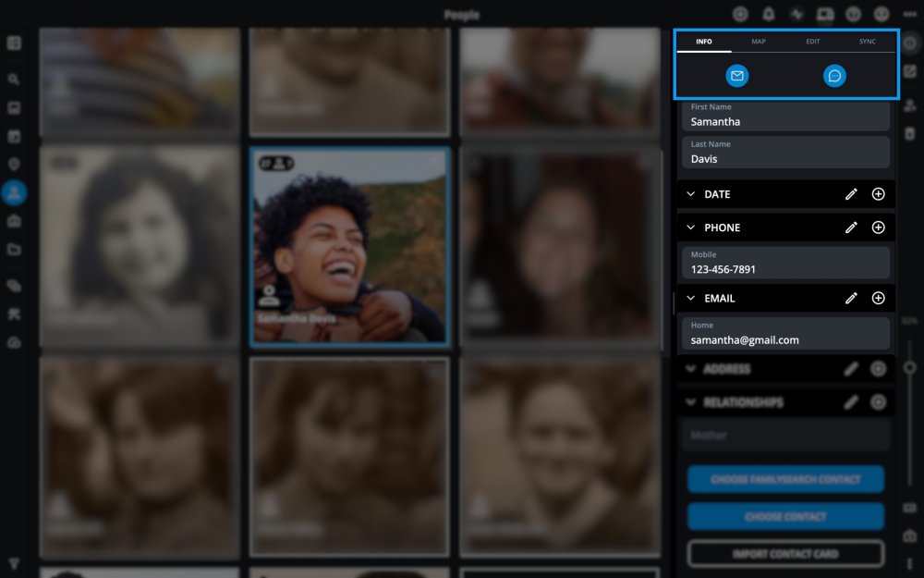
Task: Open the filter funnel at bottom left
Action: (x=14, y=564)
